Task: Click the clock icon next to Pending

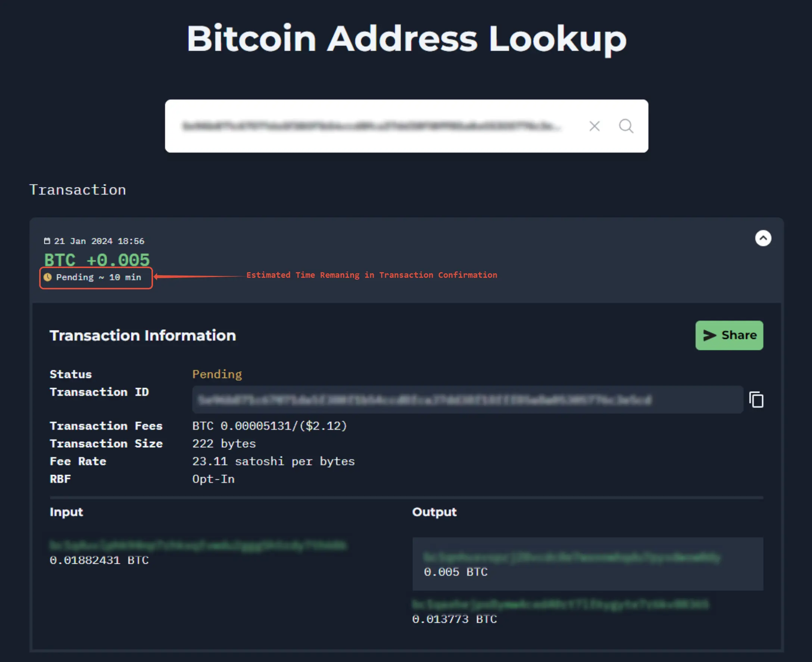Action: [48, 277]
